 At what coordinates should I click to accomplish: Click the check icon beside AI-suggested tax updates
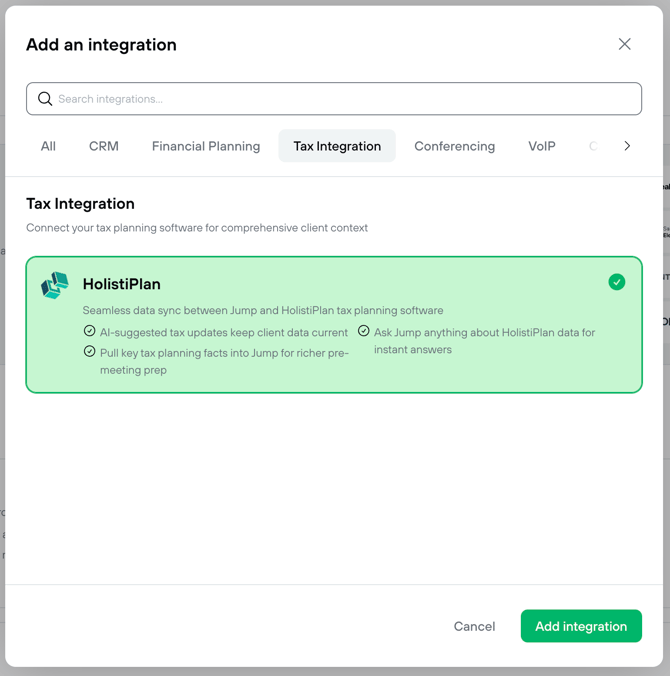89,331
